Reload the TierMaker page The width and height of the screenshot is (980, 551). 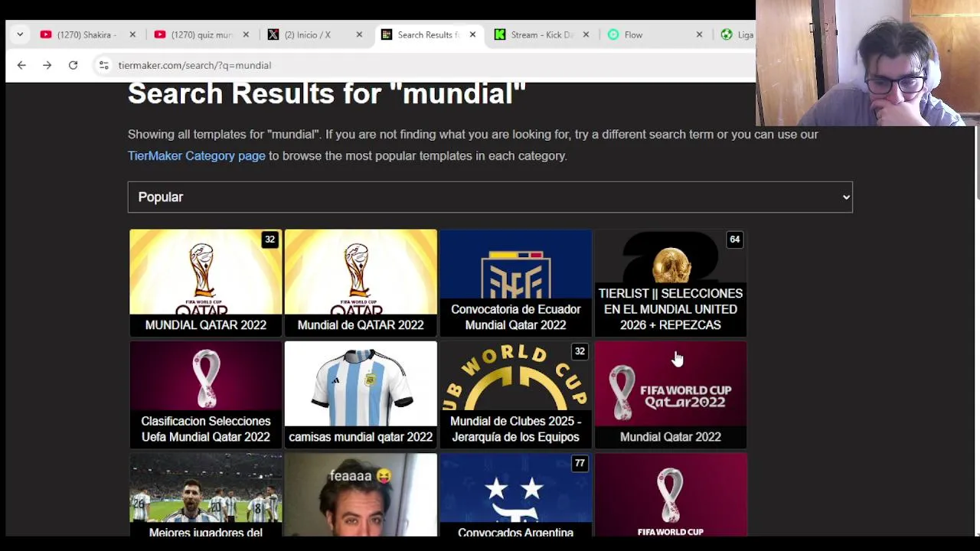[73, 65]
